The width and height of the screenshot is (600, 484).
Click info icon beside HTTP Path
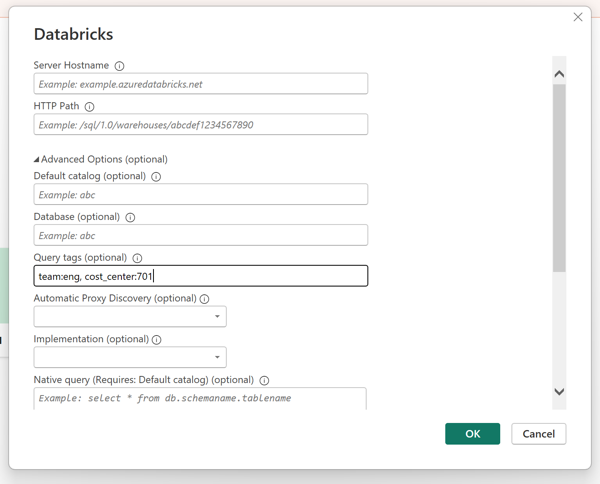(x=89, y=107)
